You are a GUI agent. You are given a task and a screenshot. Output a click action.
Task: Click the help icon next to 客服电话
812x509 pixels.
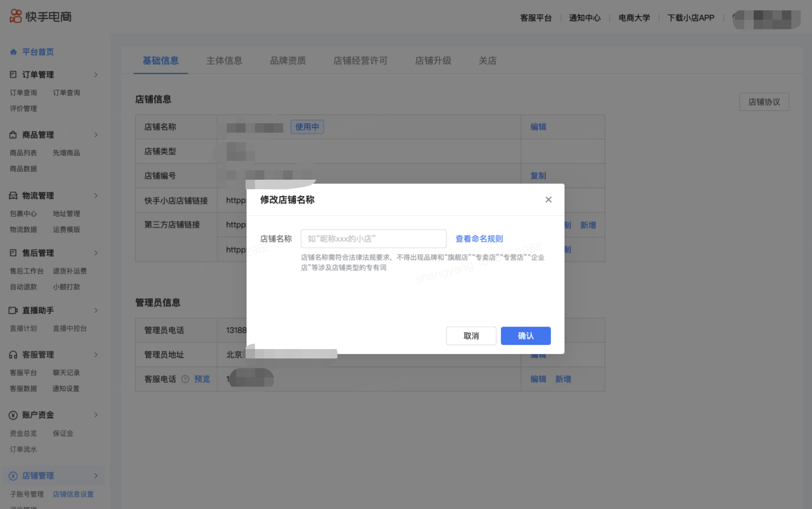coord(185,379)
